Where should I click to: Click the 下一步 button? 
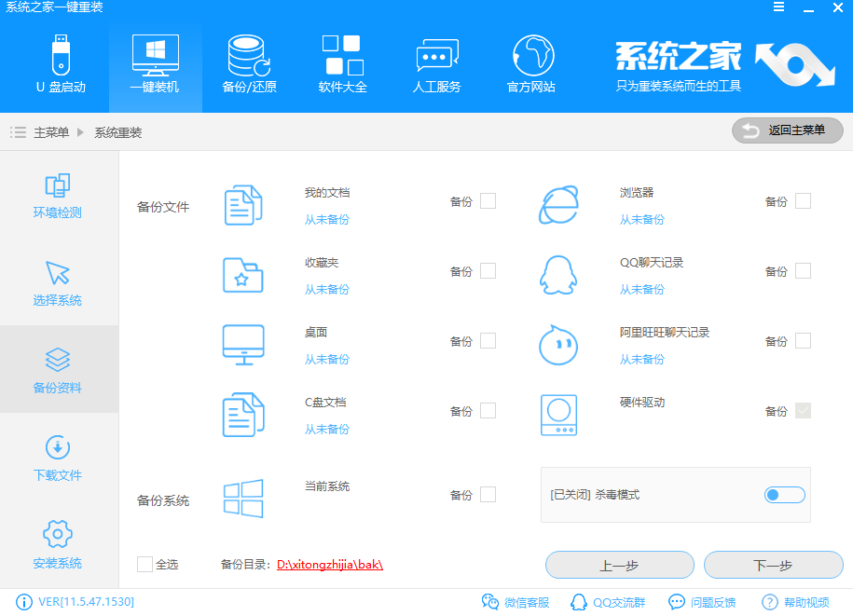click(x=773, y=565)
